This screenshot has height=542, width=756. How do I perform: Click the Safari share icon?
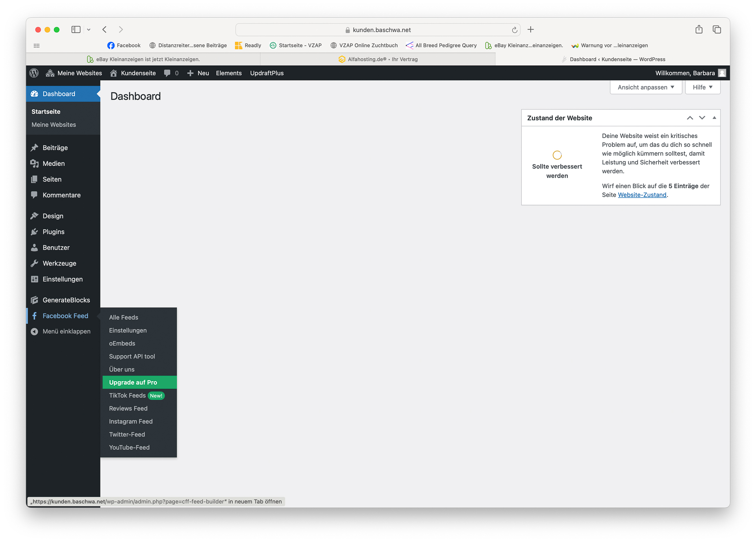tap(699, 30)
